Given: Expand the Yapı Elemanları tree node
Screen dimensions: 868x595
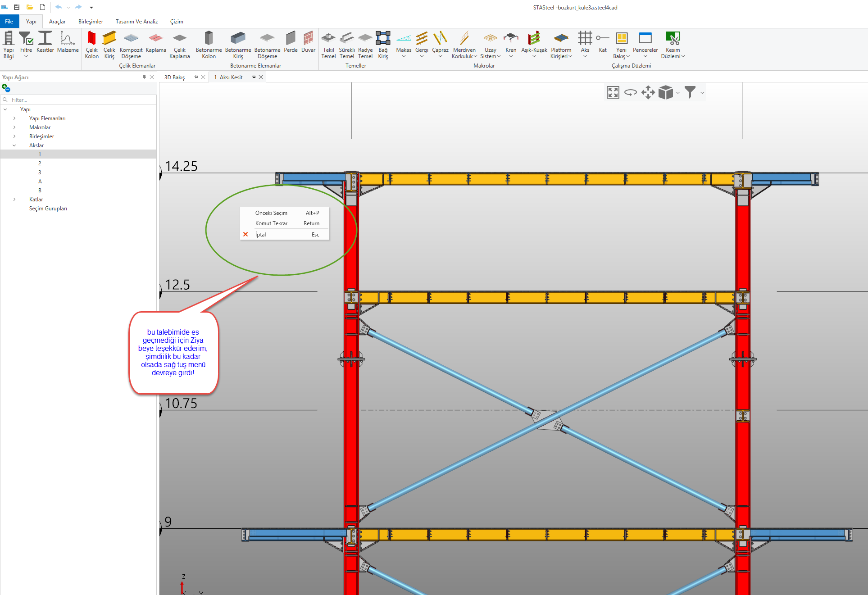Looking at the screenshot, I should [x=14, y=118].
